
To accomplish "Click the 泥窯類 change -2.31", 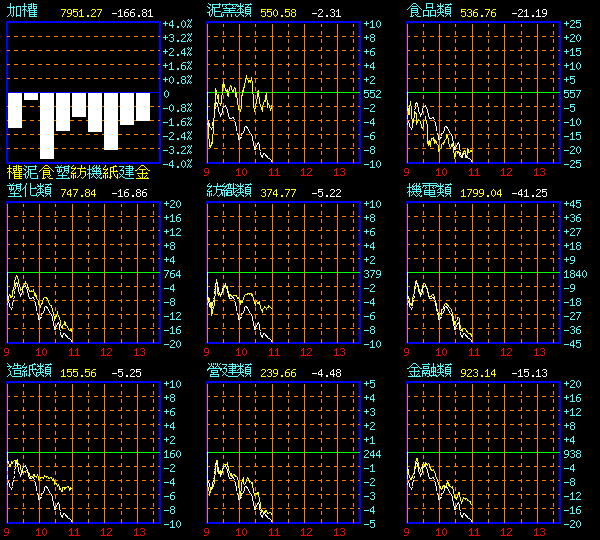I will [x=326, y=13].
